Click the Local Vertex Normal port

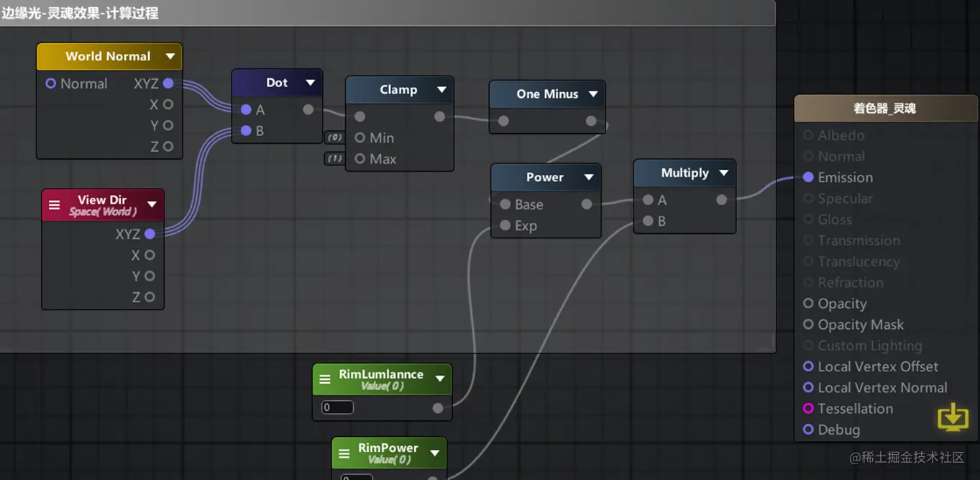[808, 387]
